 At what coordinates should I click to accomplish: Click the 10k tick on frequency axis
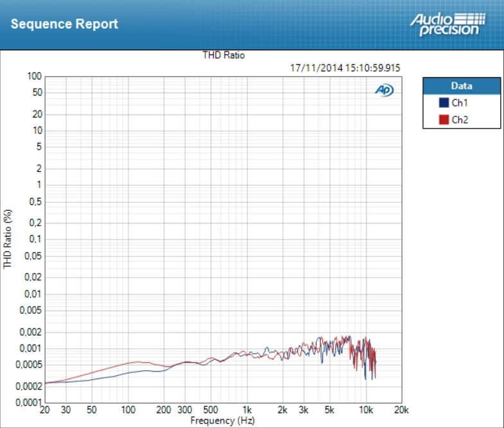click(x=366, y=410)
